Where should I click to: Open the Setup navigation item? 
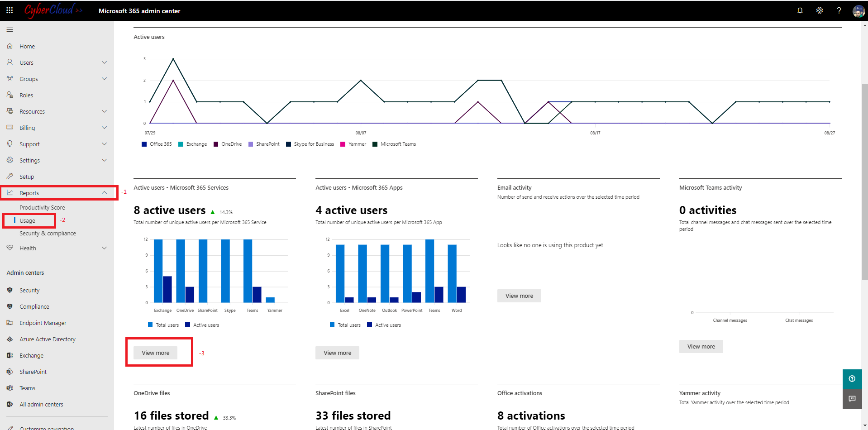tap(27, 177)
